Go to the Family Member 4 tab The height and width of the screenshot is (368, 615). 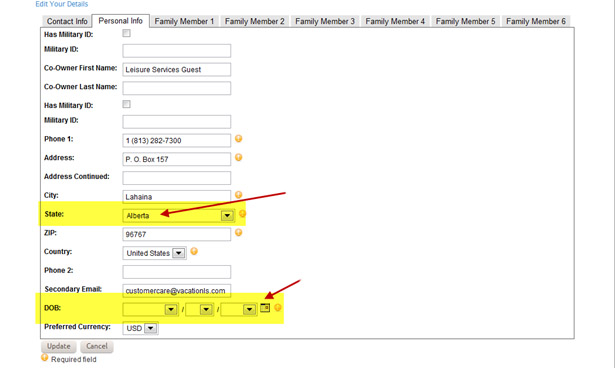pyautogui.click(x=395, y=21)
